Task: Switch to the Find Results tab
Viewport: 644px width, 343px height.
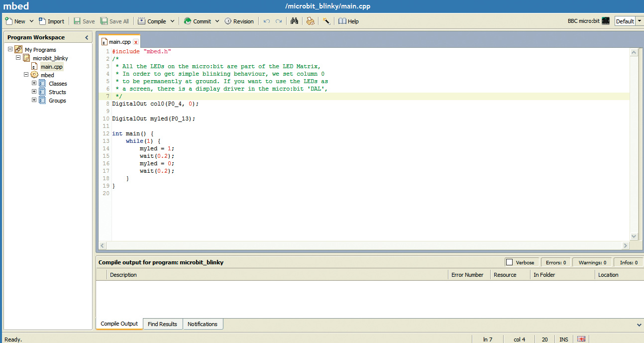Action: tap(162, 324)
